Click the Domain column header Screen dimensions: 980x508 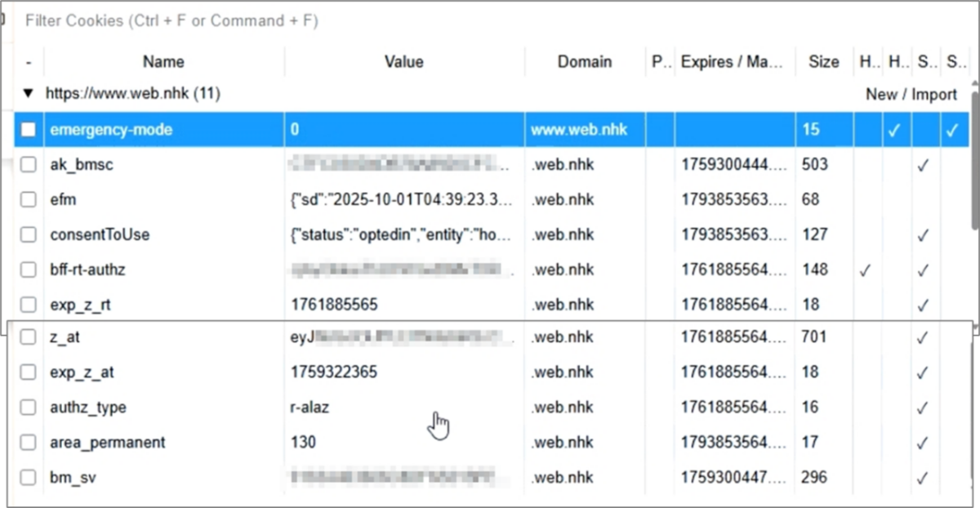584,62
